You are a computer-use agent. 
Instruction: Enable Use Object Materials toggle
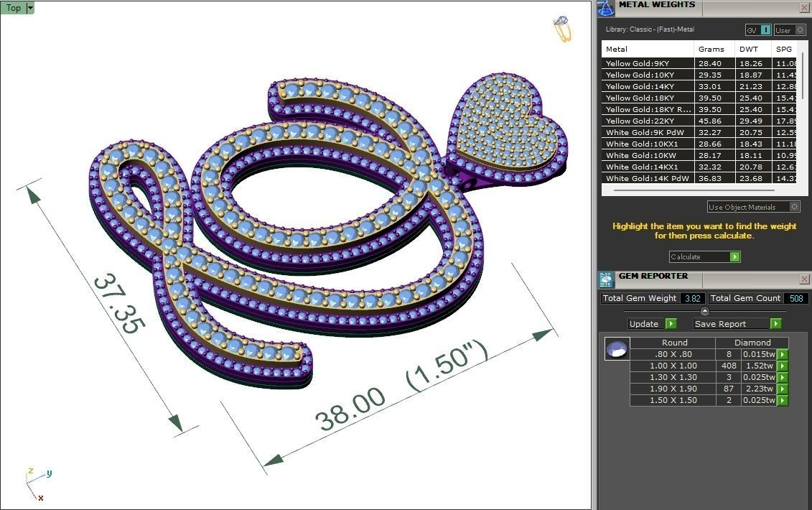(753, 207)
